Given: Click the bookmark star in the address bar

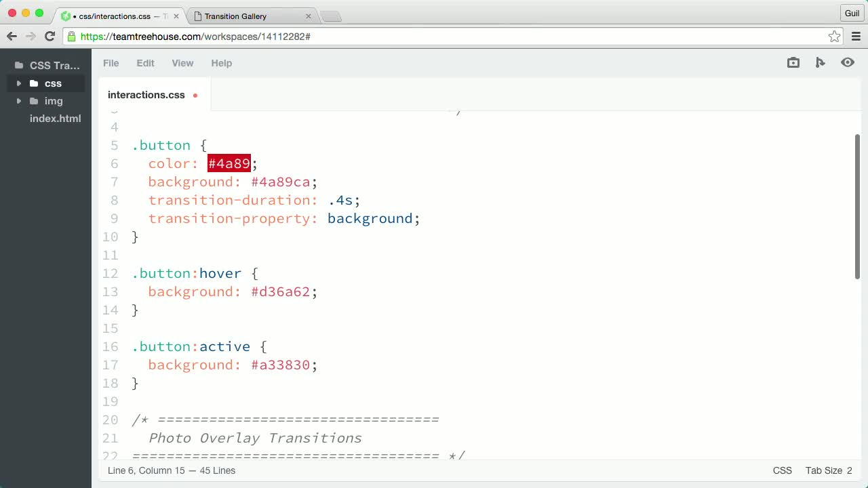Looking at the screenshot, I should (835, 37).
